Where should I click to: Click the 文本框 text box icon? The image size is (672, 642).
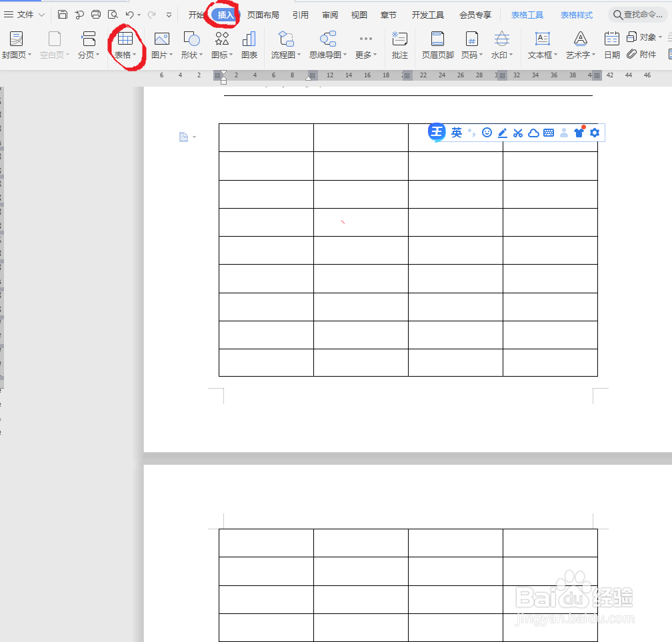[543, 39]
